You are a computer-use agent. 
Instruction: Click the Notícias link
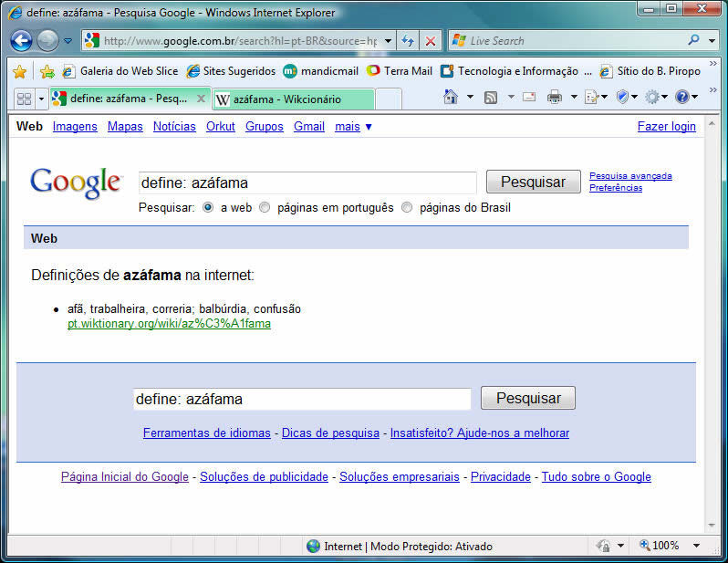pyautogui.click(x=174, y=126)
